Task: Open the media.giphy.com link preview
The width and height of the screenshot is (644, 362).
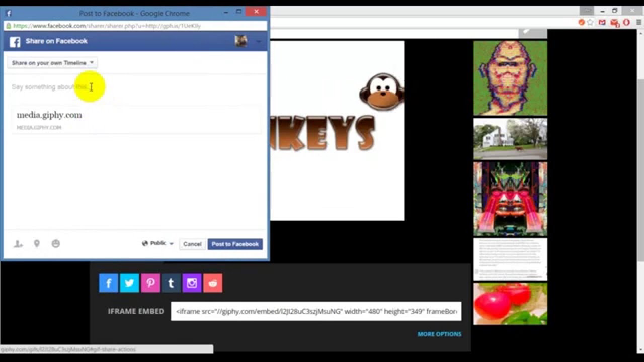Action: (136, 120)
